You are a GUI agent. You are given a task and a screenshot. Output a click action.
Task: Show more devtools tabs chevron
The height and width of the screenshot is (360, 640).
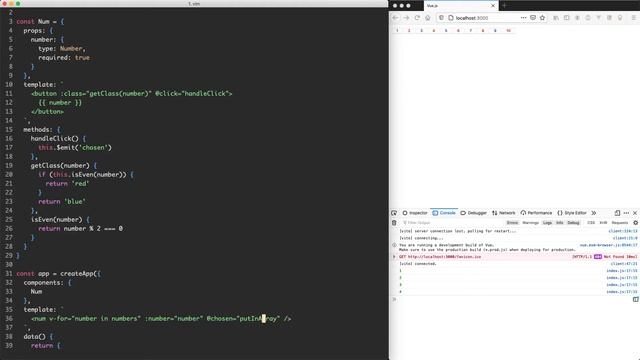pyautogui.click(x=594, y=213)
